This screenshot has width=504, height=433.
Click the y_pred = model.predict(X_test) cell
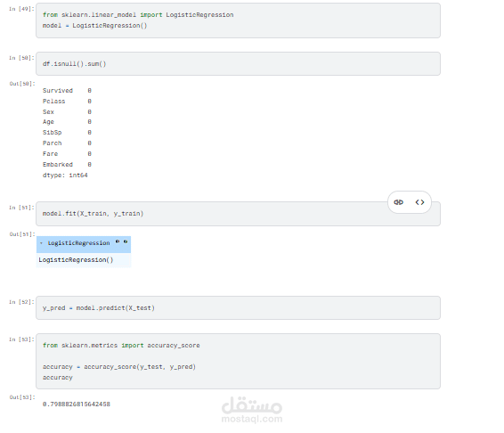click(238, 308)
